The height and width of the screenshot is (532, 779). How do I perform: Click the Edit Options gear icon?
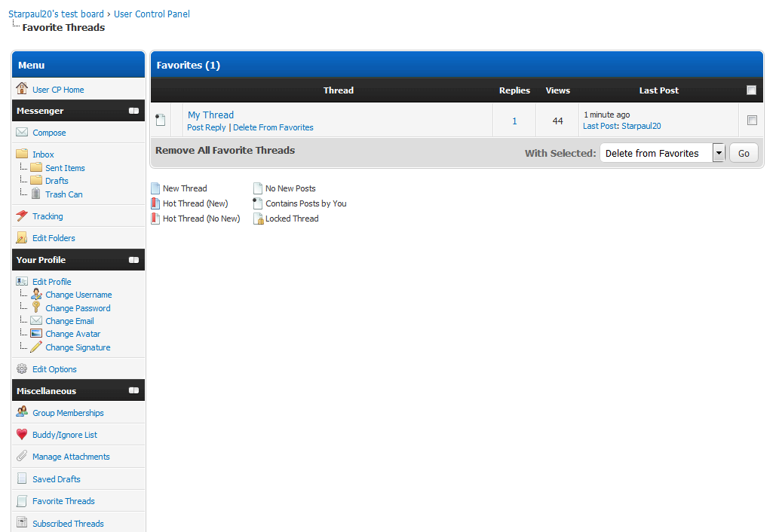pyautogui.click(x=22, y=369)
